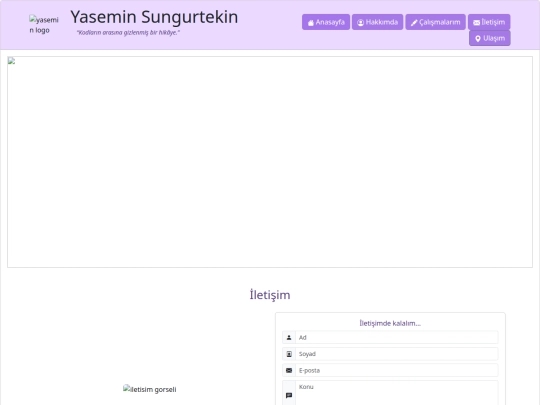Click the envelope icon beside E-posta field

pos(289,371)
